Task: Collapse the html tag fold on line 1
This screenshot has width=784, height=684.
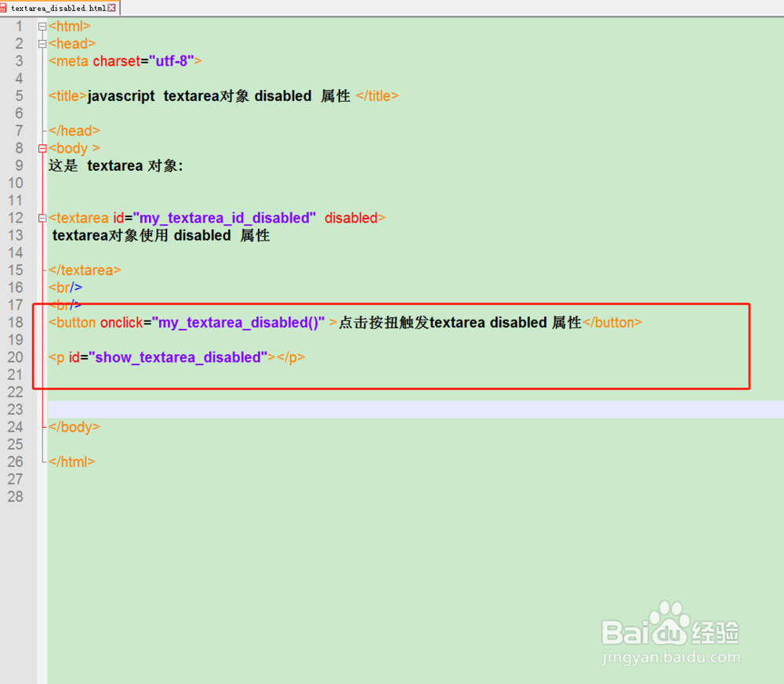Action: click(42, 27)
